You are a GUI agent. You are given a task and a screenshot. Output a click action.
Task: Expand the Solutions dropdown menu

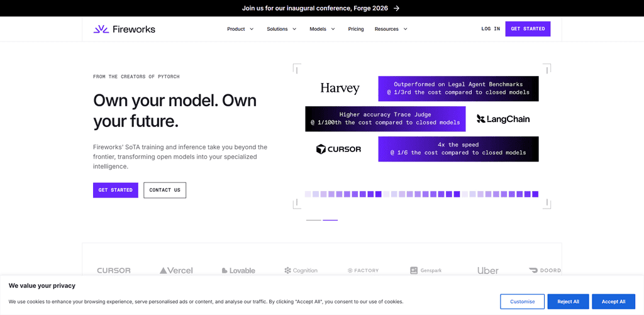coord(282,29)
